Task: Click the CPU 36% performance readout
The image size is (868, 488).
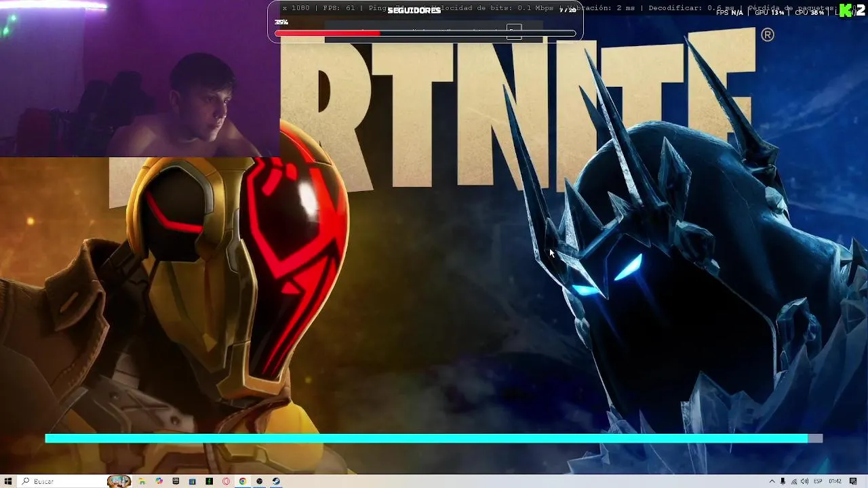Action: [x=810, y=12]
